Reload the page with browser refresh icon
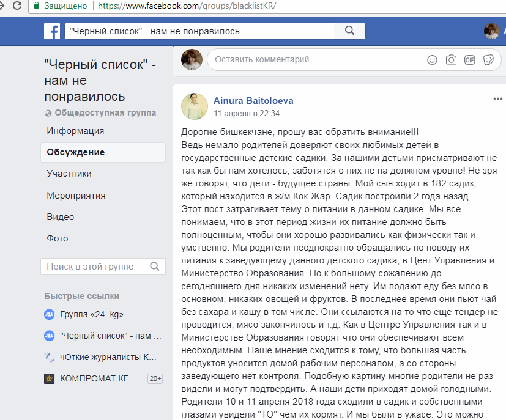Screen dimensions: 506x420 click(15, 6)
